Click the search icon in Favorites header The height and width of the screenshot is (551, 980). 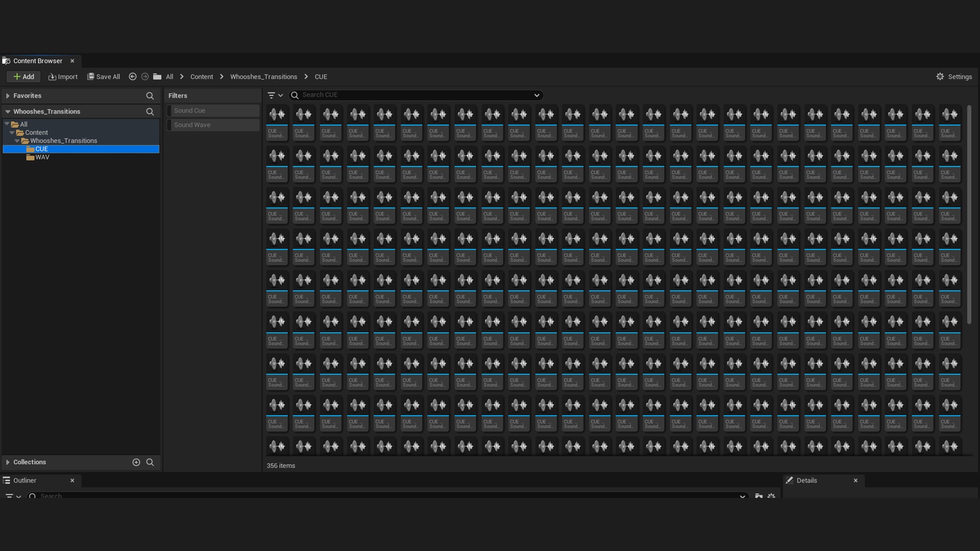point(150,96)
